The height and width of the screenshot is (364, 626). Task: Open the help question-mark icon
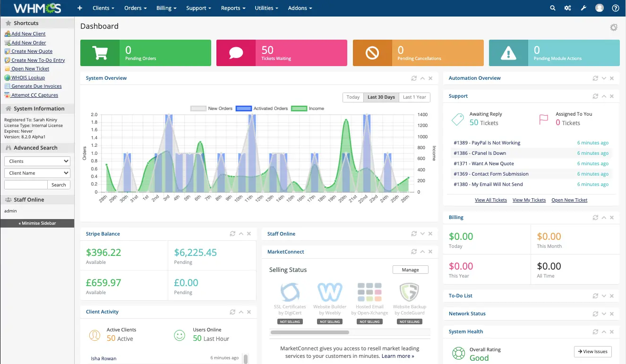[x=615, y=8]
